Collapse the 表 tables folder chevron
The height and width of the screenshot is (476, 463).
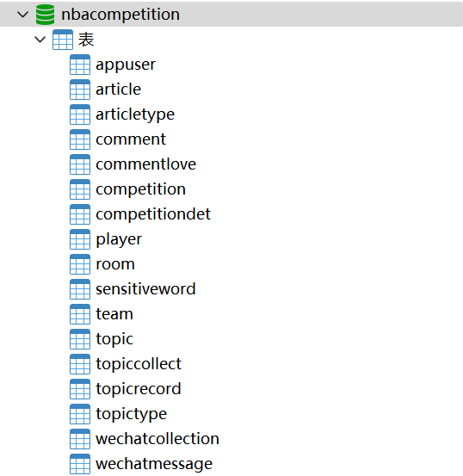pos(40,40)
